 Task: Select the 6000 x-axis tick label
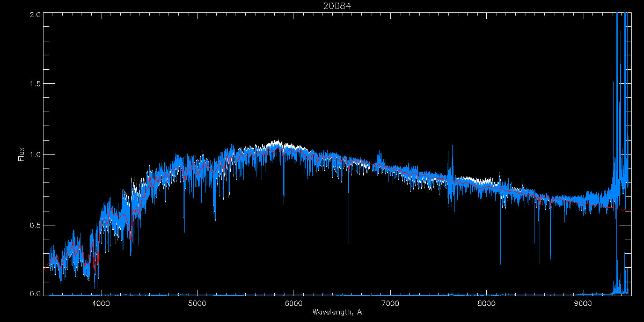coord(294,303)
